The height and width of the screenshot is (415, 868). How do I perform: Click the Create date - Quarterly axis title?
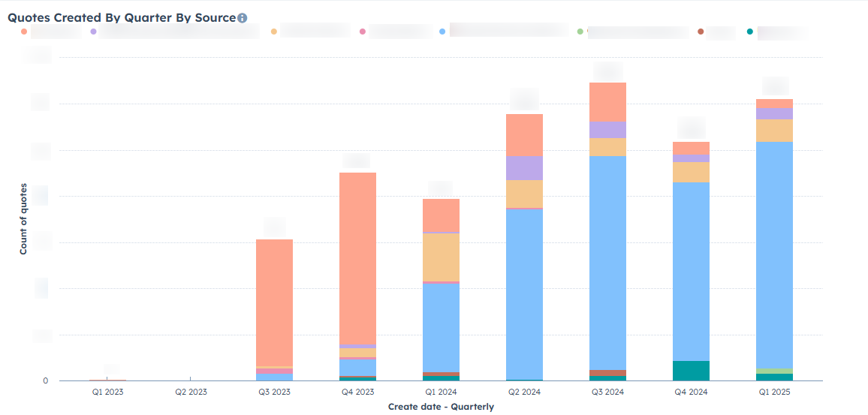(x=441, y=407)
